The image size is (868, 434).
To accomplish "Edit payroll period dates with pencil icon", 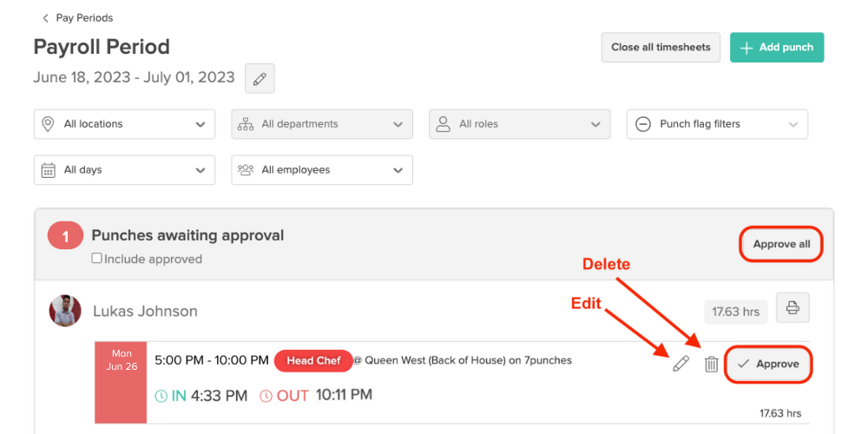I will click(260, 79).
